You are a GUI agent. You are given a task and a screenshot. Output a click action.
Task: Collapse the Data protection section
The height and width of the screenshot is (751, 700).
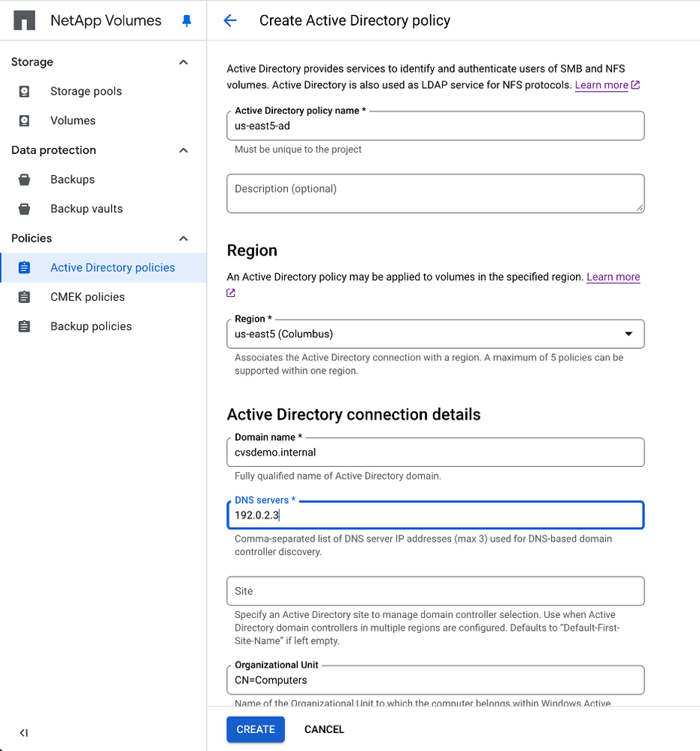click(183, 150)
